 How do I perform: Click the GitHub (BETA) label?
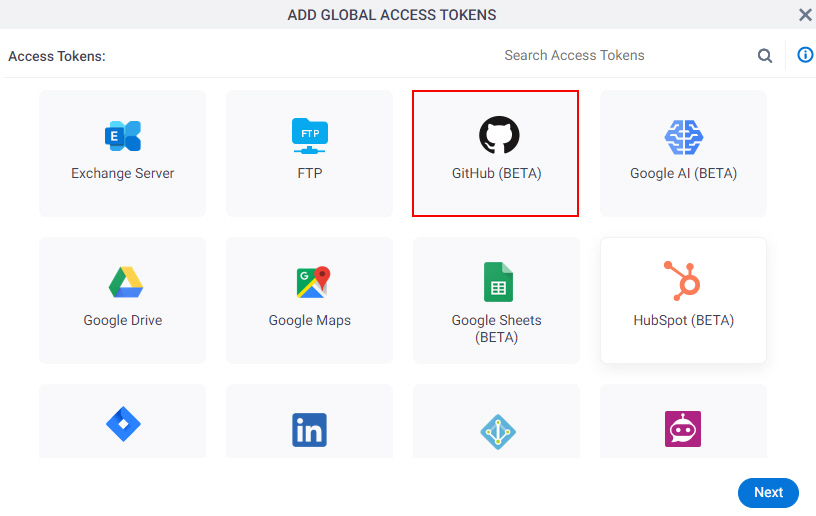(x=496, y=173)
